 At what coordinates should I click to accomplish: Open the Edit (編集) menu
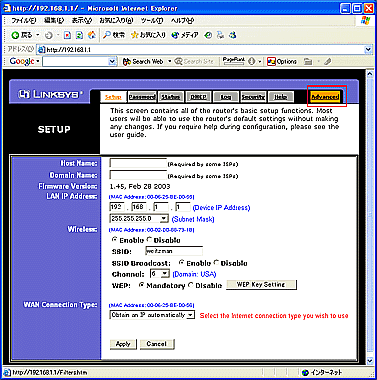[x=54, y=21]
